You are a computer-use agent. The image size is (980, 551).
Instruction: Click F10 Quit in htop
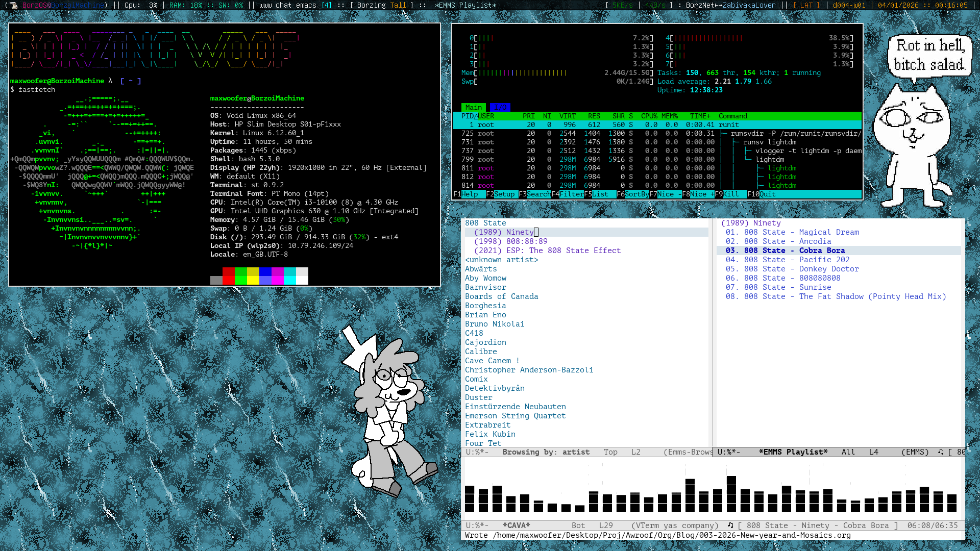(x=761, y=194)
